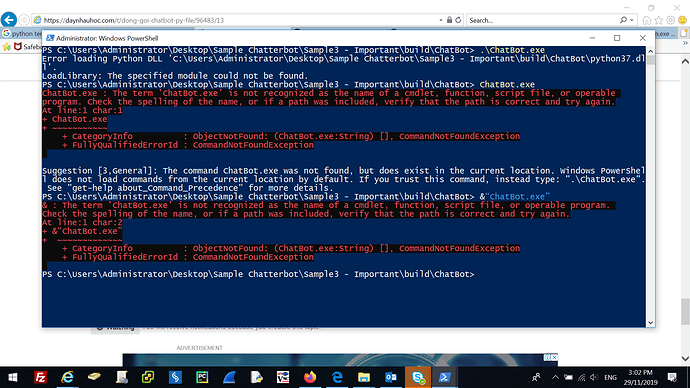
Task: Reload the page with the refresh icon
Action: click(458, 20)
